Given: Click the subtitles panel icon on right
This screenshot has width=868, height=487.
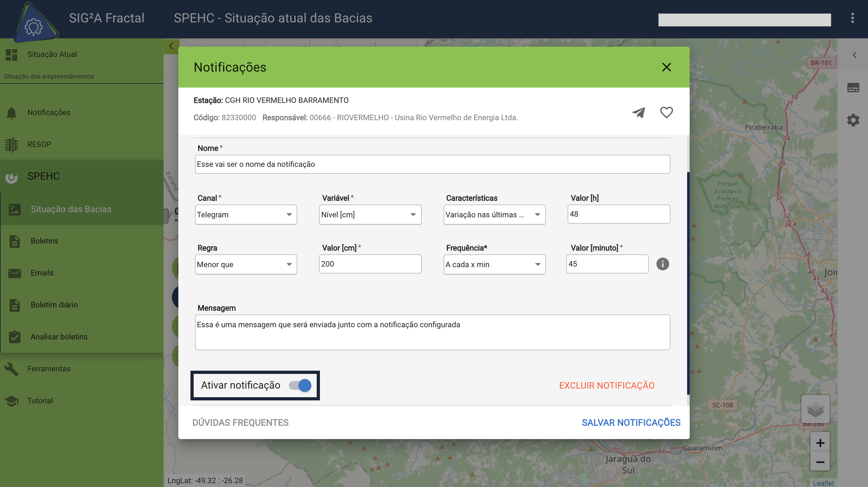Looking at the screenshot, I should pyautogui.click(x=853, y=88).
